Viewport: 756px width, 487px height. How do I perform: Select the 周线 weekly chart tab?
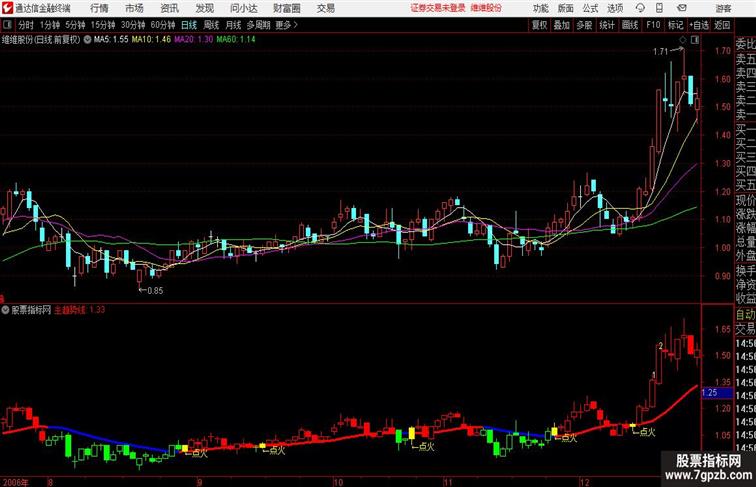click(211, 25)
